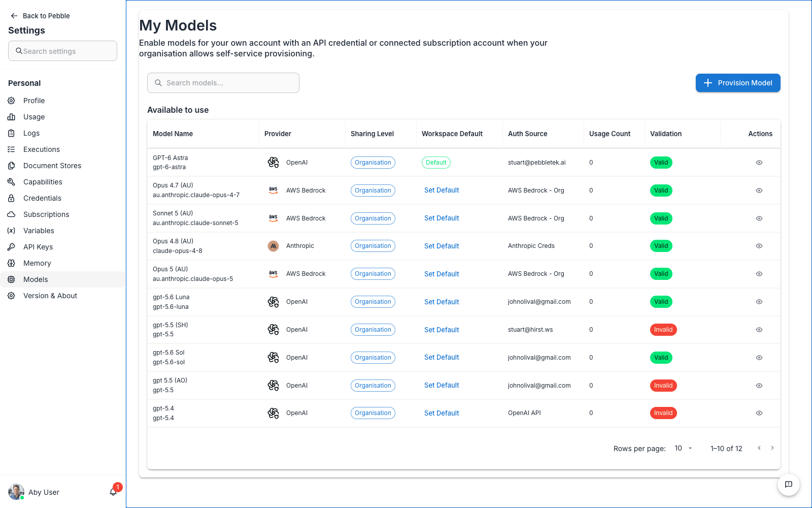View details eye icon for gpt-5.5 (SH)
This screenshot has height=508, width=812.
759,330
